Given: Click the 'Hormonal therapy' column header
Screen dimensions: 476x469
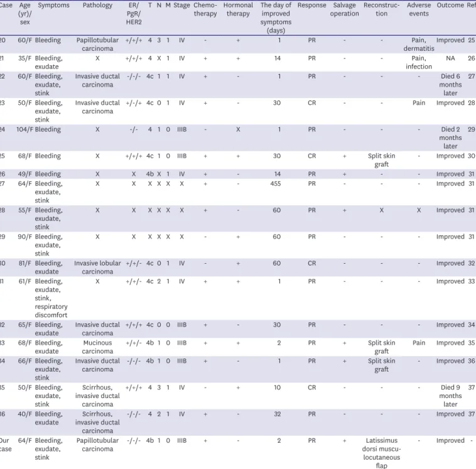Looking at the screenshot, I should [x=238, y=9].
